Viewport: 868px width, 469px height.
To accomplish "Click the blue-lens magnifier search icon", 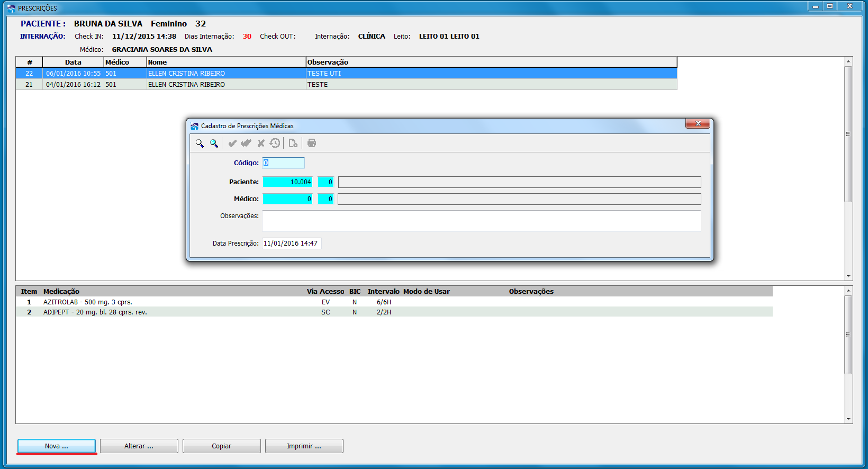I will pos(214,143).
